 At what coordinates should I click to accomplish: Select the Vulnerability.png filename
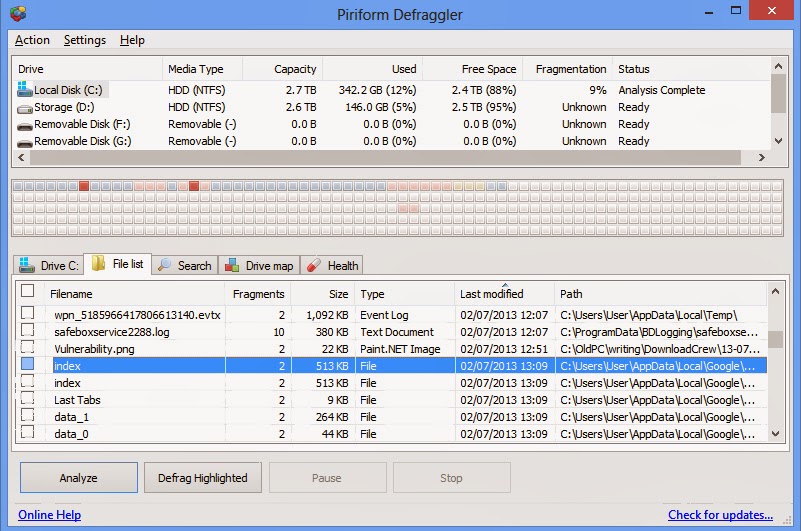[94, 349]
